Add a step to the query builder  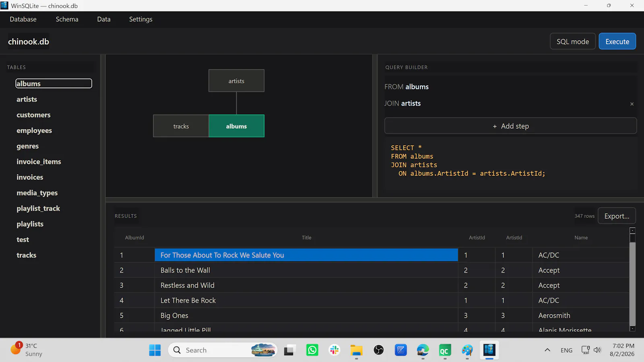pos(510,126)
